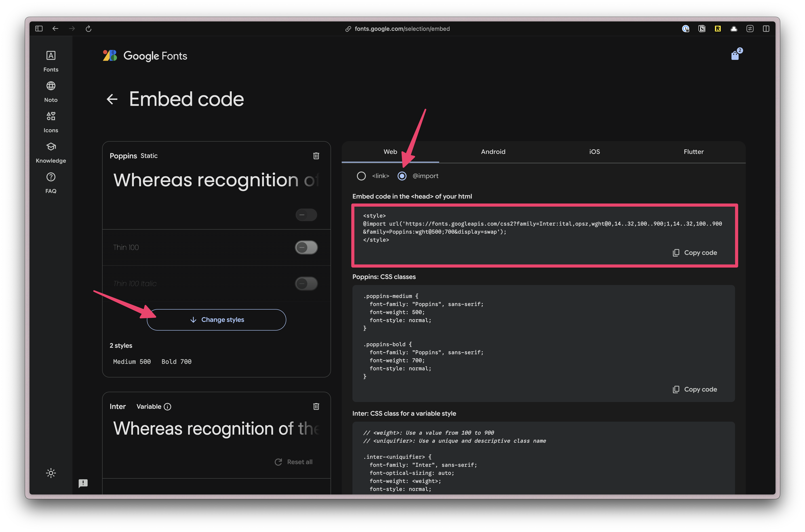
Task: Toggle light theme with the sun icon
Action: point(51,473)
